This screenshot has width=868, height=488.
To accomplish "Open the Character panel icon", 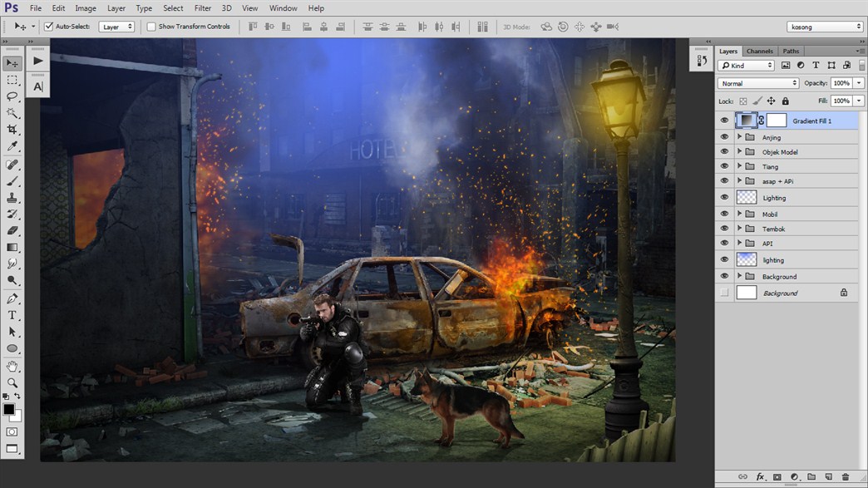I will tap(37, 86).
